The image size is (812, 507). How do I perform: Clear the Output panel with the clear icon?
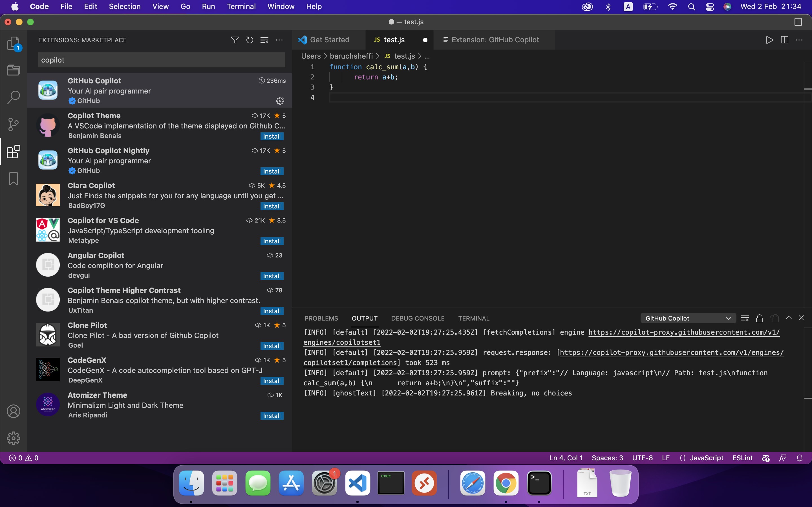tap(745, 318)
